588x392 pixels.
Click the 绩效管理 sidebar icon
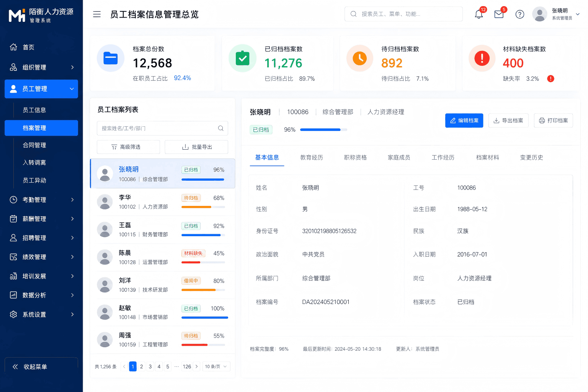pos(13,257)
